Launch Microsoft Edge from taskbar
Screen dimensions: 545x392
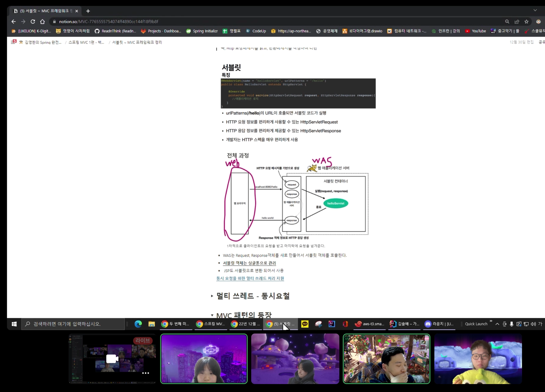click(x=138, y=324)
